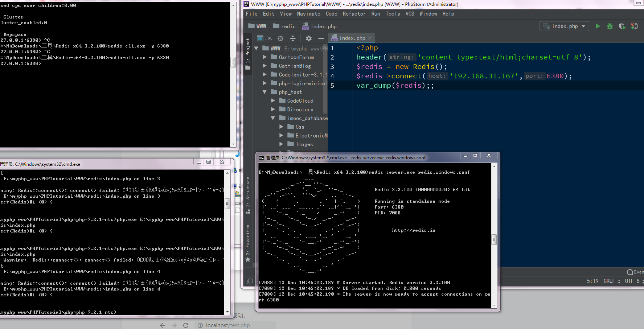Screen dimensions: 644x329
Task: Click the WWW breadcrumb folder
Action: 257,26
